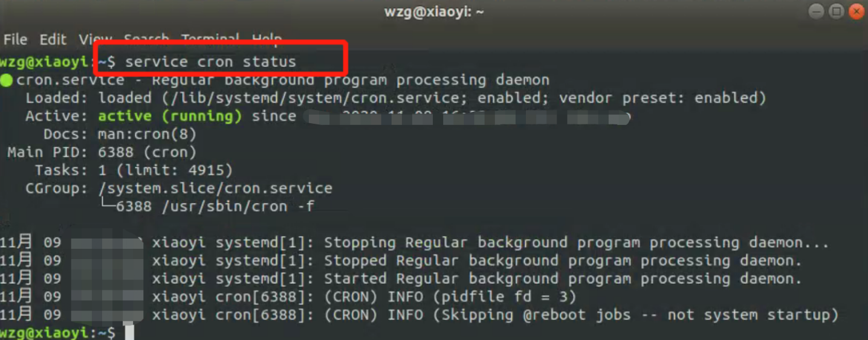Viewport: 868px width, 340px height.
Task: Click the window title wzg@xiaoyi: ~
Action: 434,12
